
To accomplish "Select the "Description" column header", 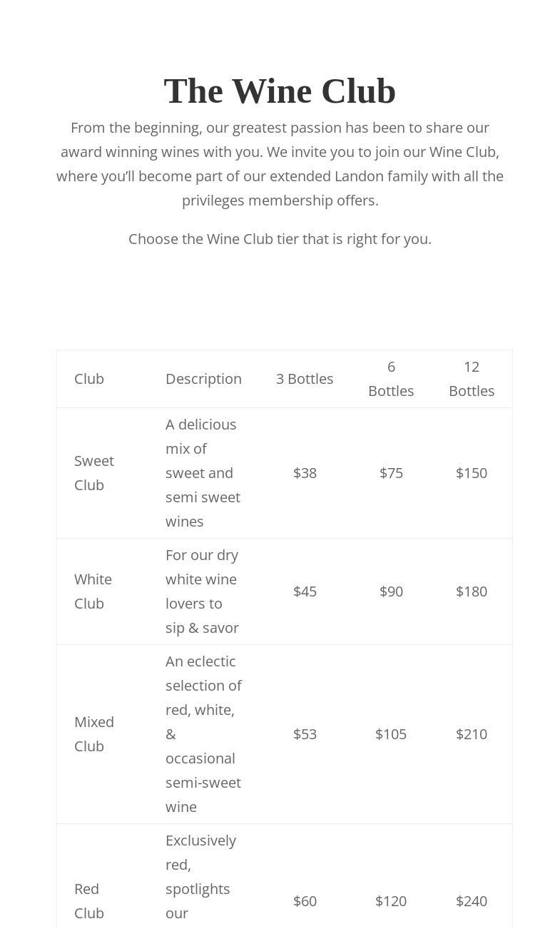I will (203, 379).
